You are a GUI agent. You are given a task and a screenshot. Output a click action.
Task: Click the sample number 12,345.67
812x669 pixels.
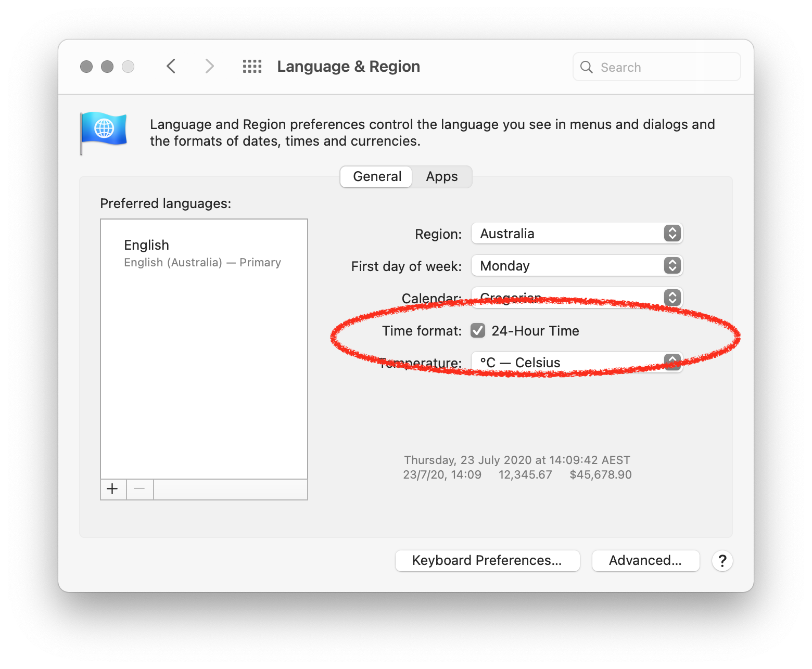pyautogui.click(x=525, y=474)
